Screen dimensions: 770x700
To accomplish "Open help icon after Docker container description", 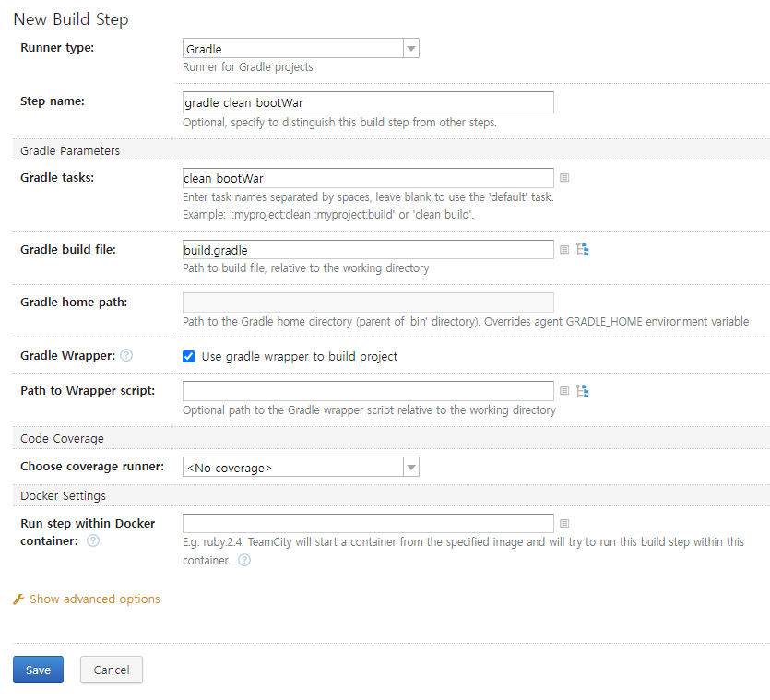I will coord(244,560).
